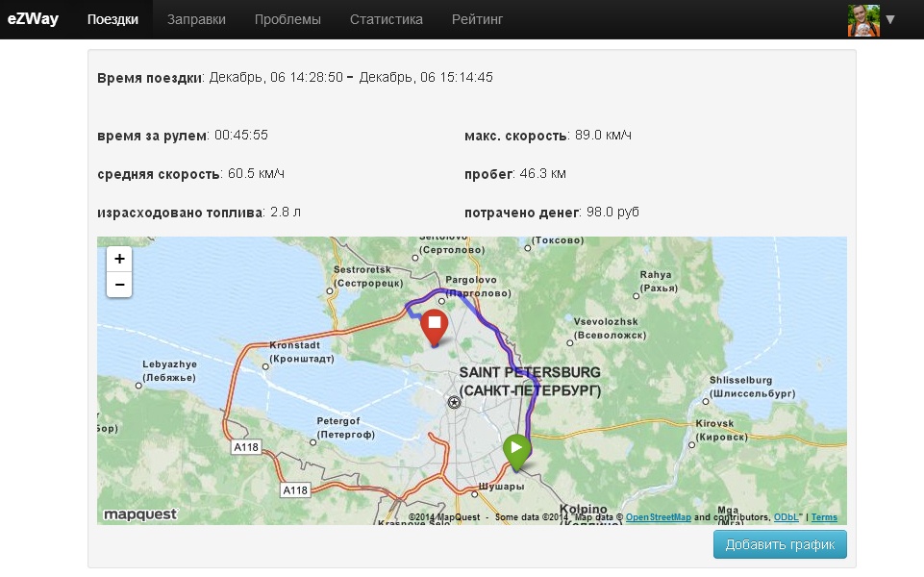Click the green trip start marker
This screenshot has height=577, width=924.
[x=516, y=453]
